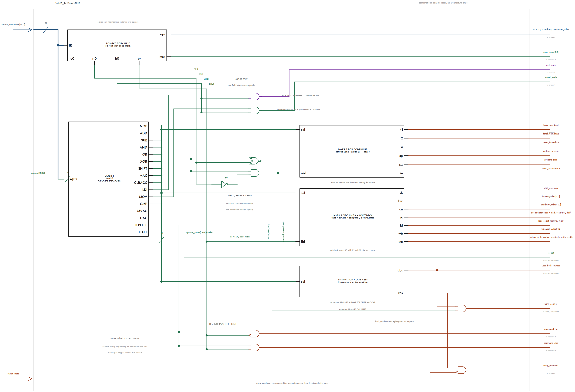Screen dimensions: 575x392
Task: Click the ldac_select_highway_right output label
Action: click(x=551, y=221)
